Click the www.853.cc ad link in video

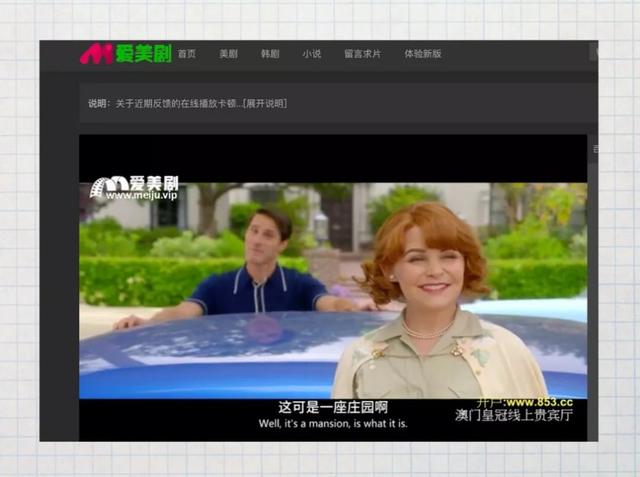539,403
